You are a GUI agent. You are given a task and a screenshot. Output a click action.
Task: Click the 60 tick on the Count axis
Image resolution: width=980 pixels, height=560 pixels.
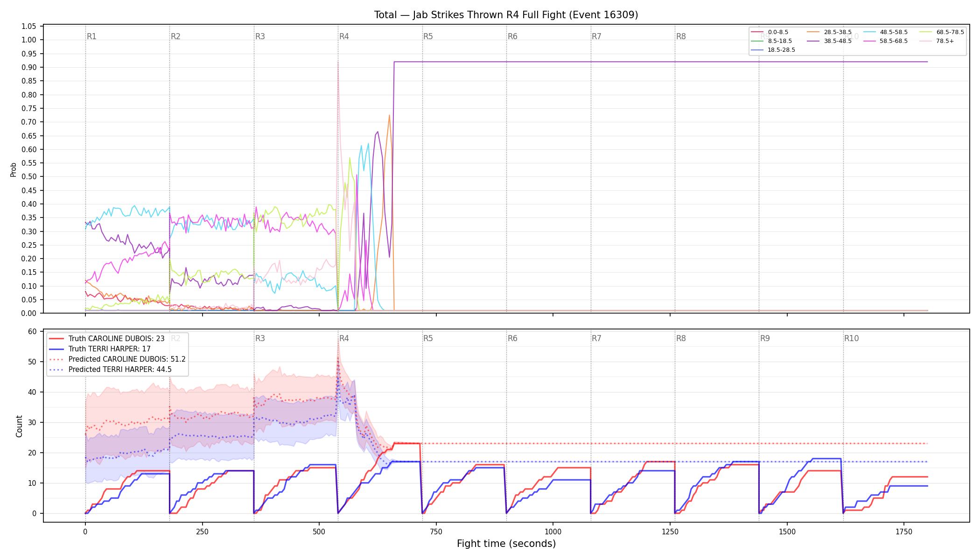point(32,332)
